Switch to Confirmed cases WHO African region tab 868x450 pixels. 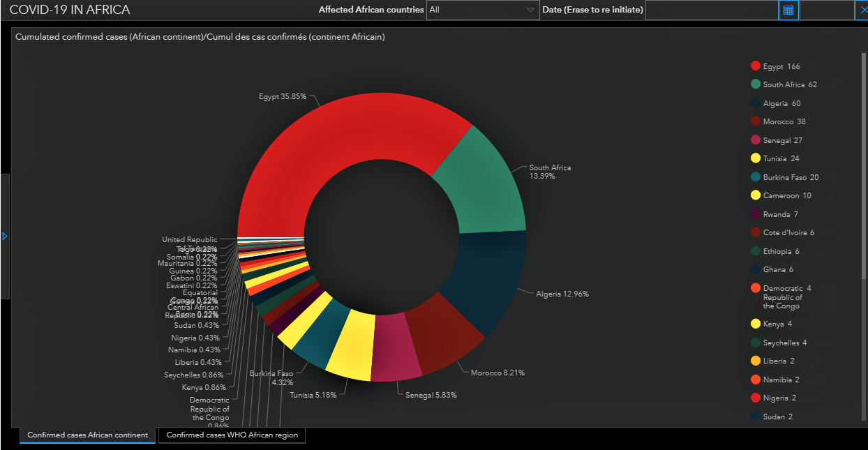tap(232, 435)
